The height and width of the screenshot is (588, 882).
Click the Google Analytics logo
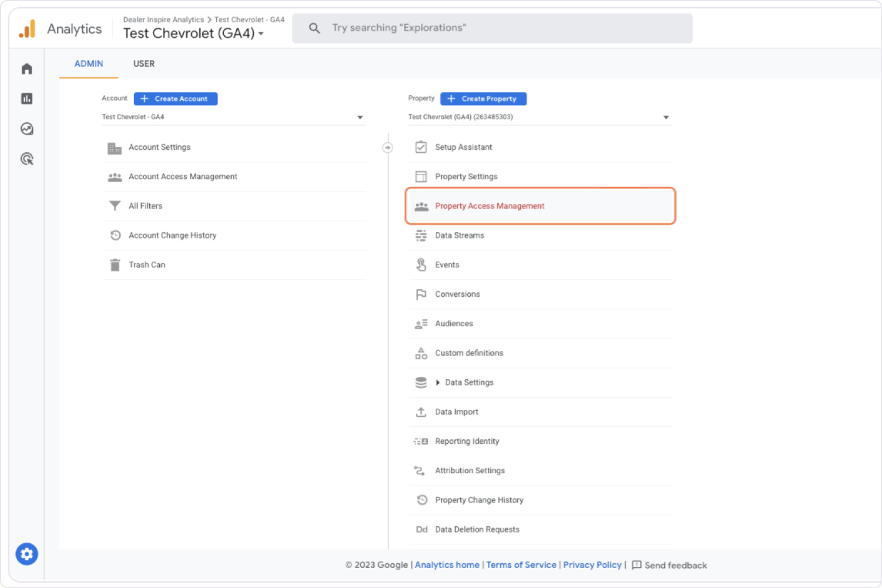coord(27,29)
